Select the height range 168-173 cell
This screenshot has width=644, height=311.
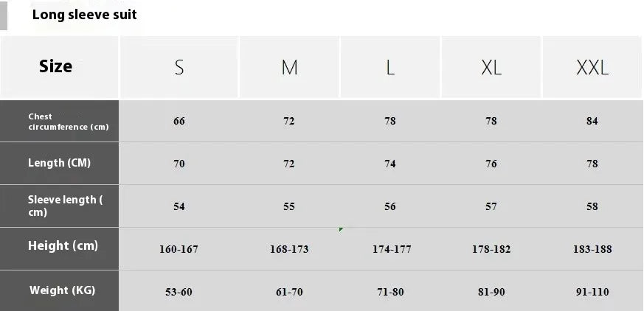tap(289, 250)
